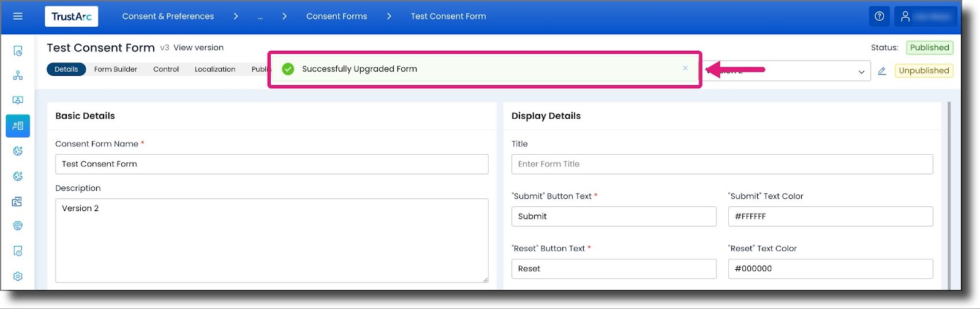This screenshot has width=980, height=309.
Task: Expand the collapsed breadcrumb ellipsis
Action: 260,17
